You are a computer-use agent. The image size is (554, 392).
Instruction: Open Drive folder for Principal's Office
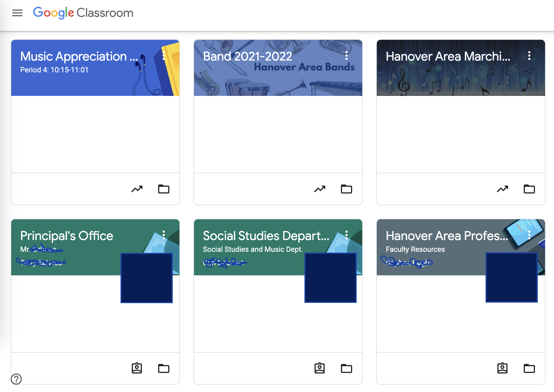click(x=164, y=368)
